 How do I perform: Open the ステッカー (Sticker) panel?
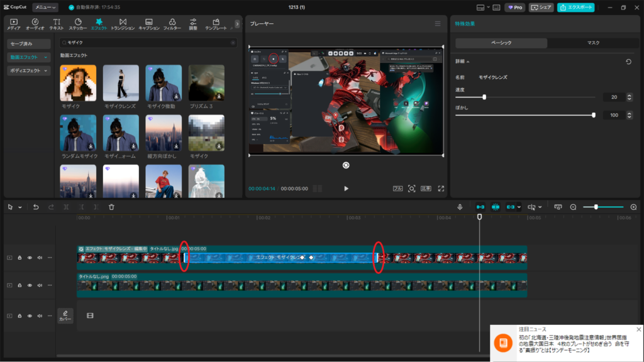click(x=78, y=24)
